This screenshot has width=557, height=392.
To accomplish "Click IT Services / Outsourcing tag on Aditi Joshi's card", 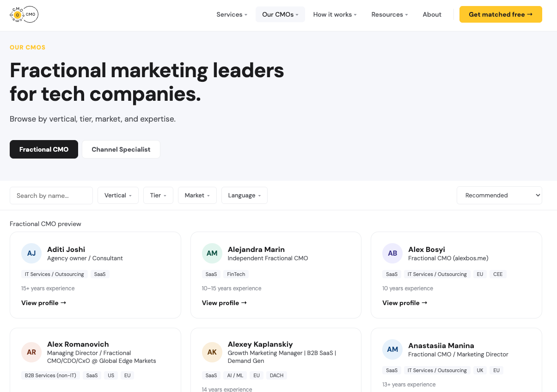I will tap(55, 274).
